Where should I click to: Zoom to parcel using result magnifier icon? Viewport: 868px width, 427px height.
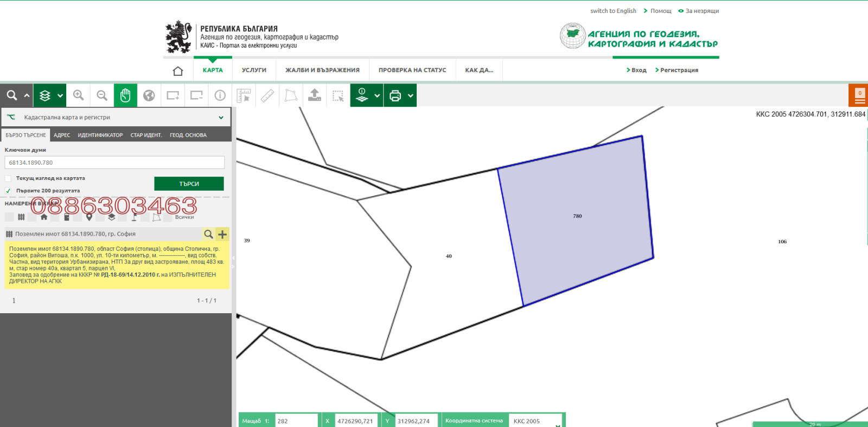(208, 234)
